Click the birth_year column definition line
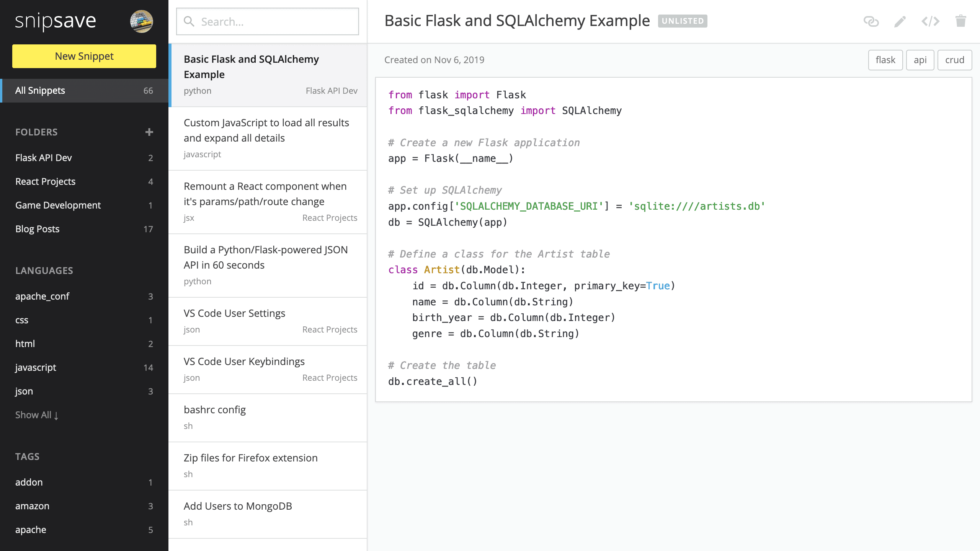Screen dimensions: 980x551 pos(514,318)
